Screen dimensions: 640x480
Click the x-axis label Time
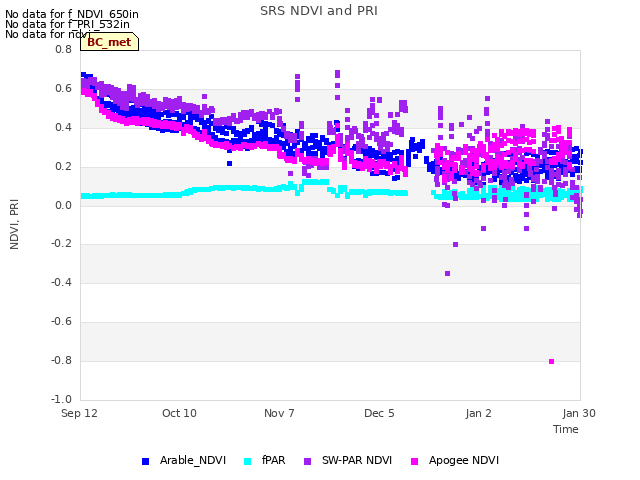coord(566,429)
